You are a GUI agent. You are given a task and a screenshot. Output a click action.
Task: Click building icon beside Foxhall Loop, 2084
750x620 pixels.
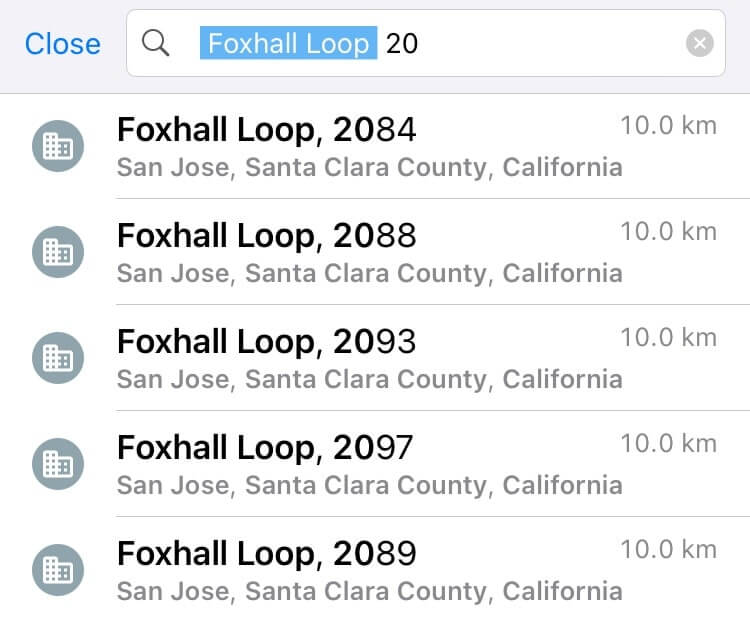[58, 146]
